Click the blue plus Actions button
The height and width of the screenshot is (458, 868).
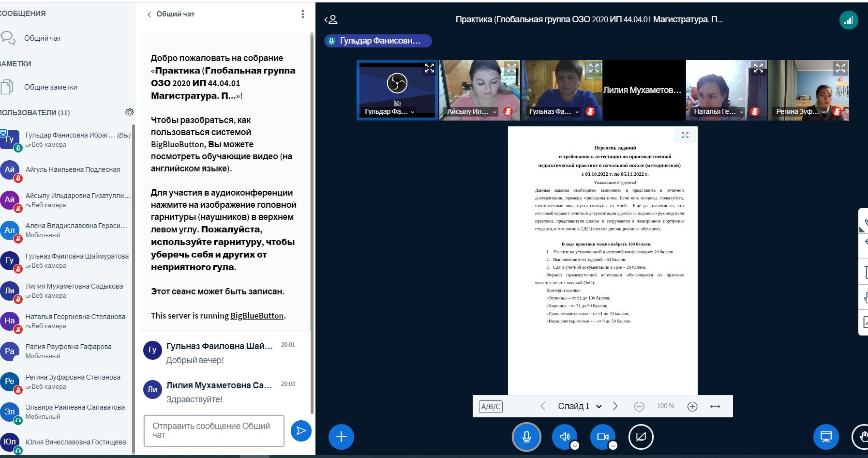click(341, 437)
